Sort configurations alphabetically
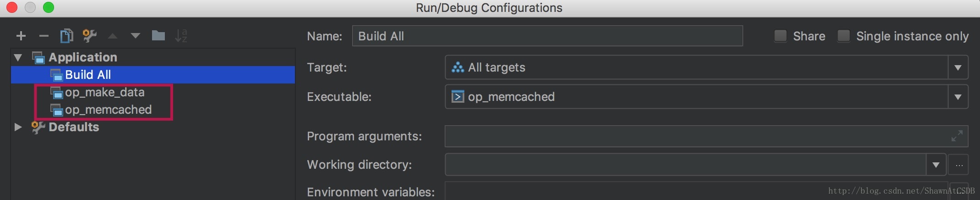The image size is (980, 200). click(x=181, y=36)
